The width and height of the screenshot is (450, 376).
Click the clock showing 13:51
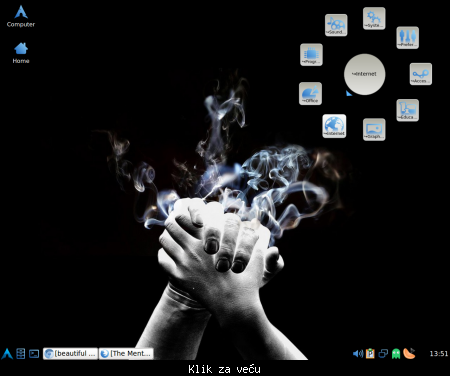438,354
